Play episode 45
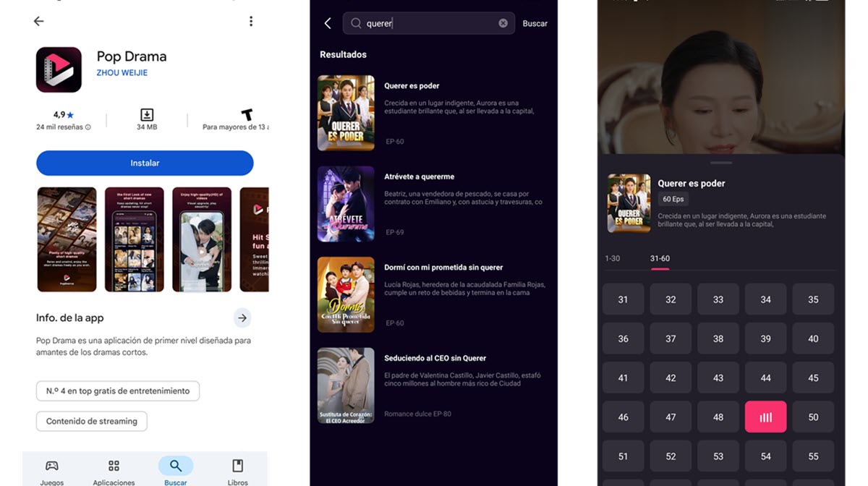Viewport: 868px width, 486px height. [x=813, y=378]
